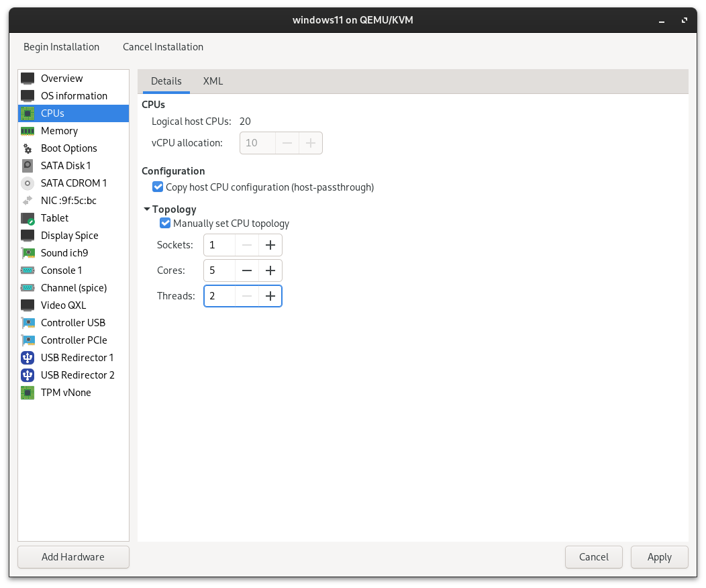Click the Memory RAM icon
The image size is (706, 588).
[x=28, y=131]
